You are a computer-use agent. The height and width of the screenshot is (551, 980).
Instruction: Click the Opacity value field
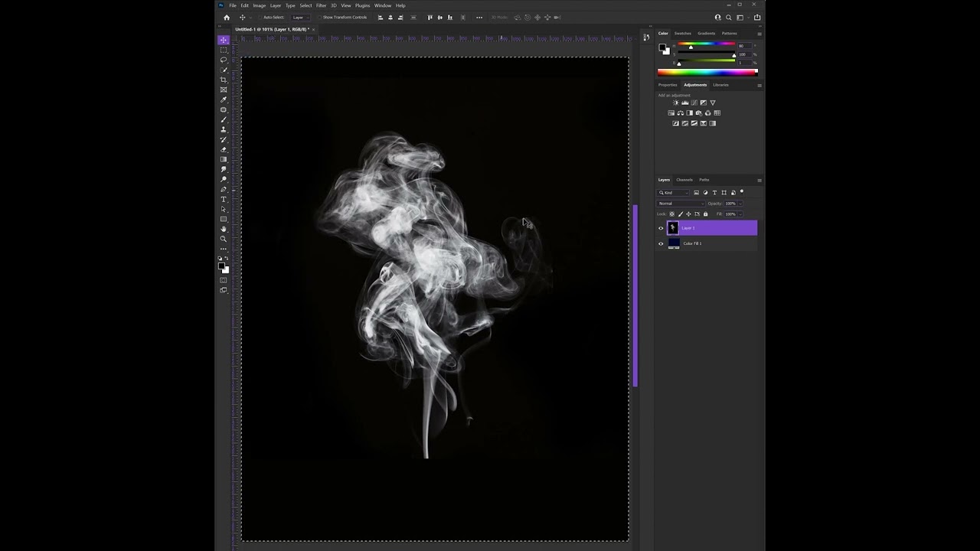pos(730,204)
